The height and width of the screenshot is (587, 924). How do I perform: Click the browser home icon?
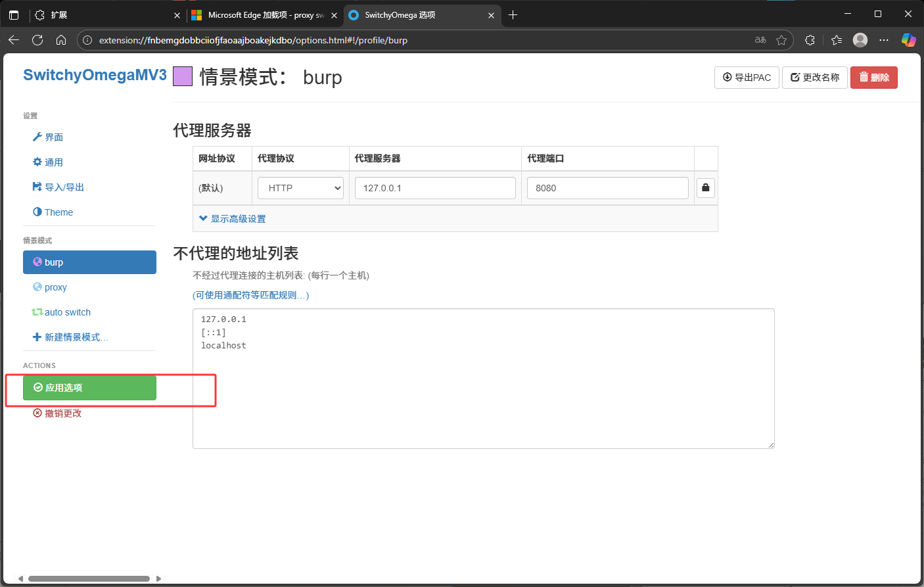tap(61, 40)
